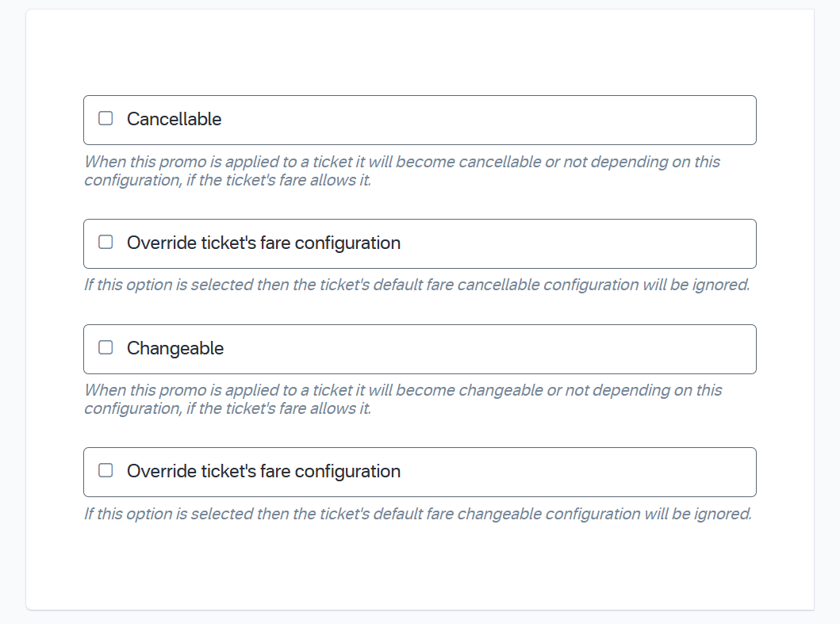The height and width of the screenshot is (624, 840).
Task: Click the hint about ticket becoming cancellable
Action: pyautogui.click(x=317, y=171)
